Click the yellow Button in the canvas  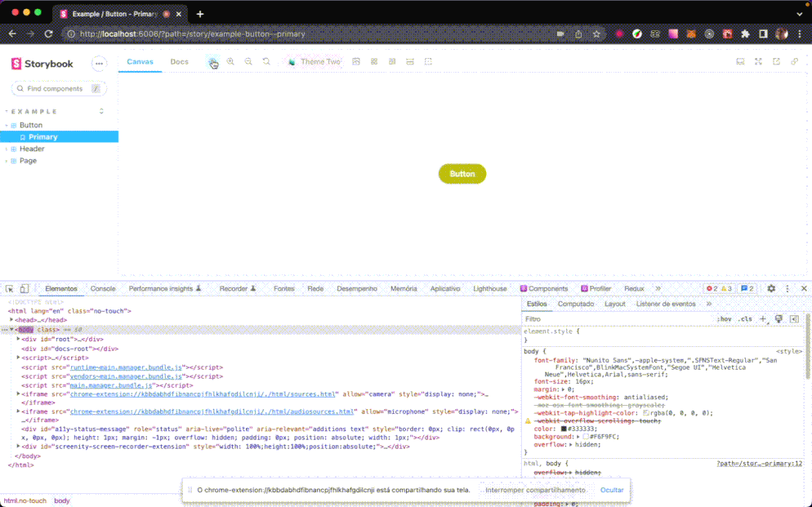[462, 174]
